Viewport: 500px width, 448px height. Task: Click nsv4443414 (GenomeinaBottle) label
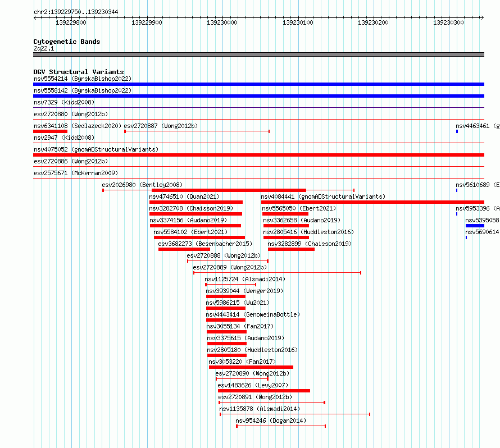(x=253, y=314)
